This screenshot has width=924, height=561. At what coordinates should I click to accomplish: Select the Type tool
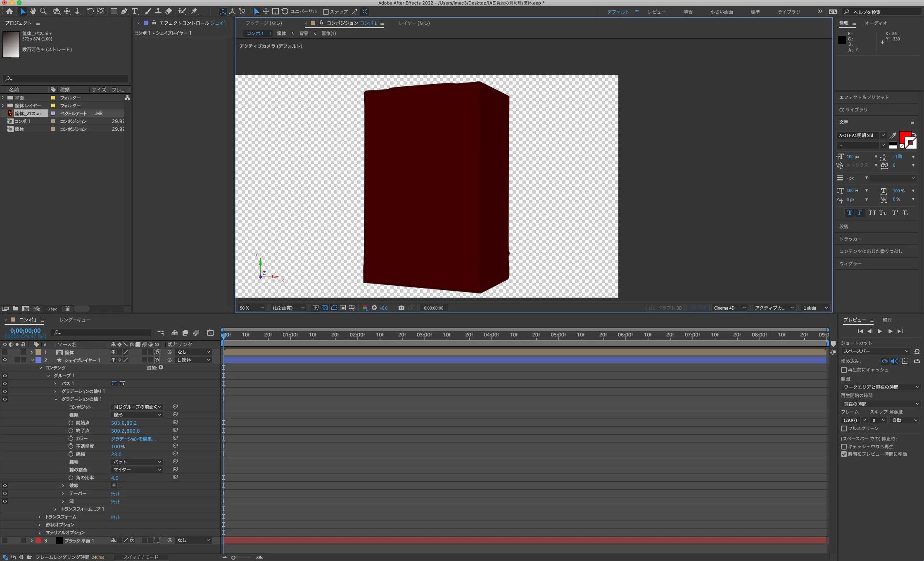click(135, 12)
